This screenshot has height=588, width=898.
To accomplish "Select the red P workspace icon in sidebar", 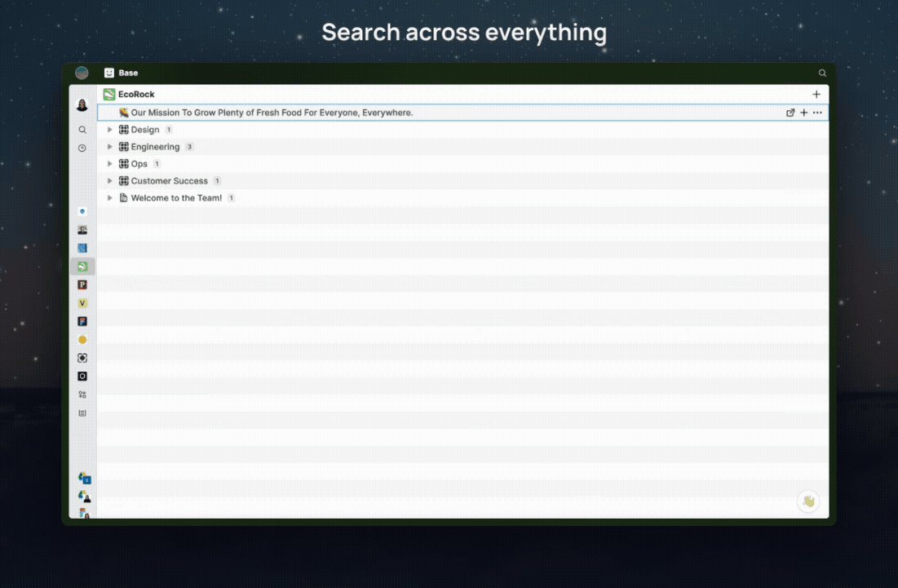I will (82, 285).
